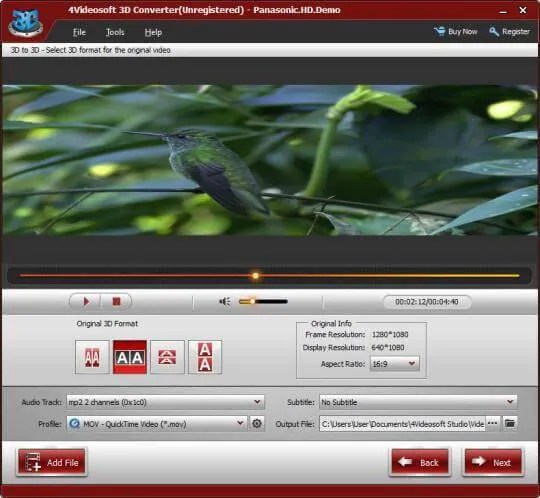Image resolution: width=540 pixels, height=498 pixels.
Task: Select the Top and Bottom full-height format
Action: [205, 357]
